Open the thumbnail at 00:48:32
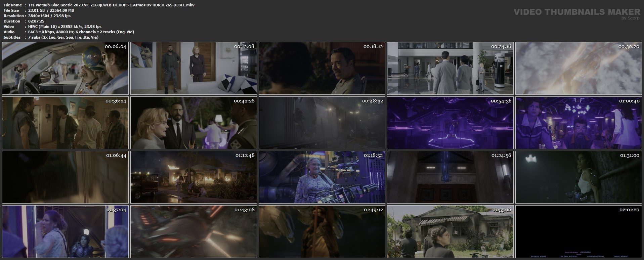Screen dimensions: 644x260 (322, 123)
